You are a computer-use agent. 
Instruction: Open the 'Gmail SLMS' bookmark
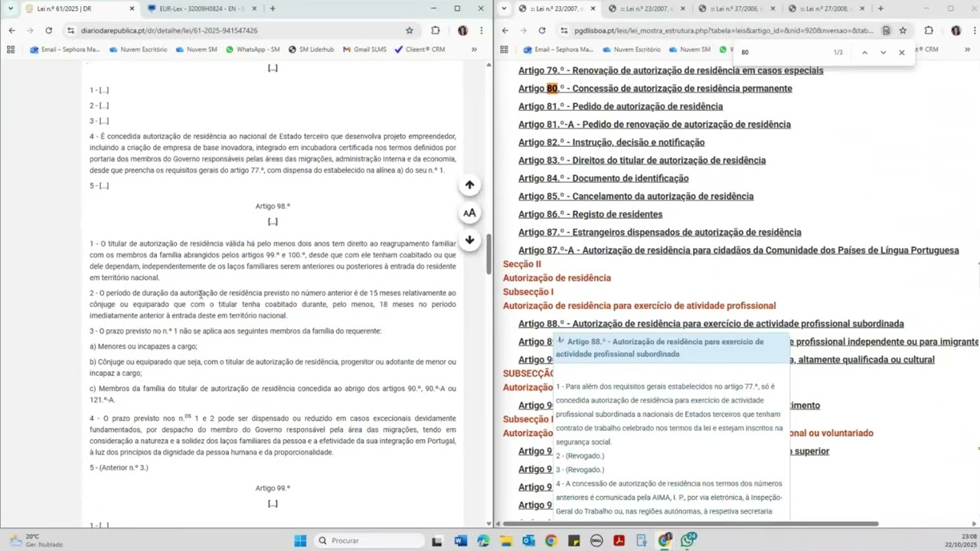pos(364,50)
